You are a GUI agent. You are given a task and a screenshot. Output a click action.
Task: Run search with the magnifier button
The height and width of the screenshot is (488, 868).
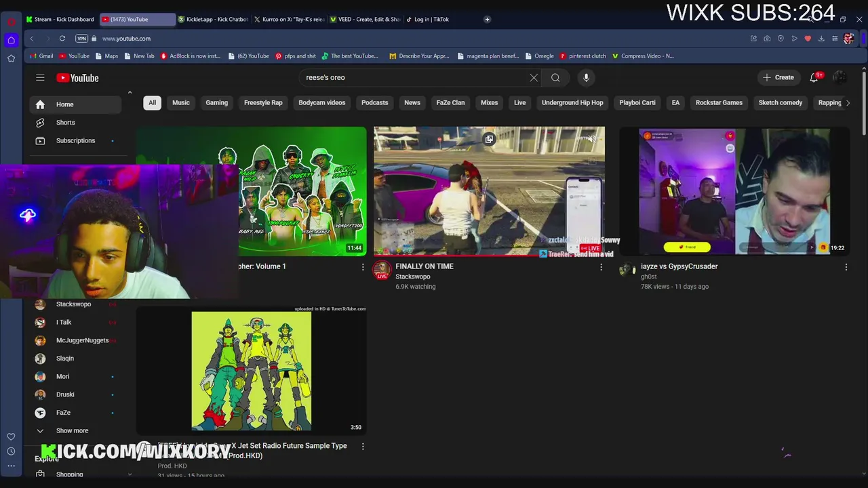pos(555,78)
